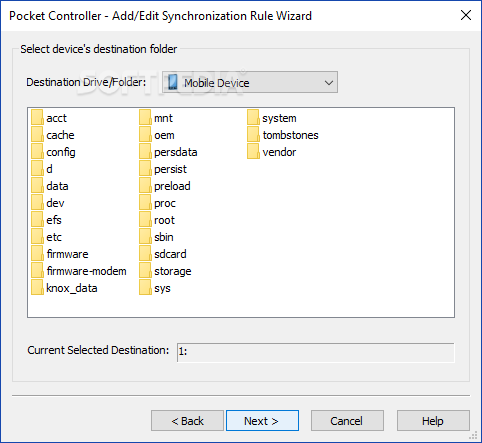This screenshot has width=482, height=443.
Task: Select the config folder icon
Action: 37,152
